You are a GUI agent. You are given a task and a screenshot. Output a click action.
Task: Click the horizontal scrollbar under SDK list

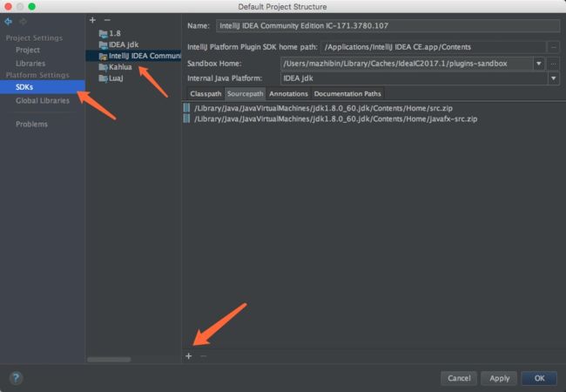point(109,360)
